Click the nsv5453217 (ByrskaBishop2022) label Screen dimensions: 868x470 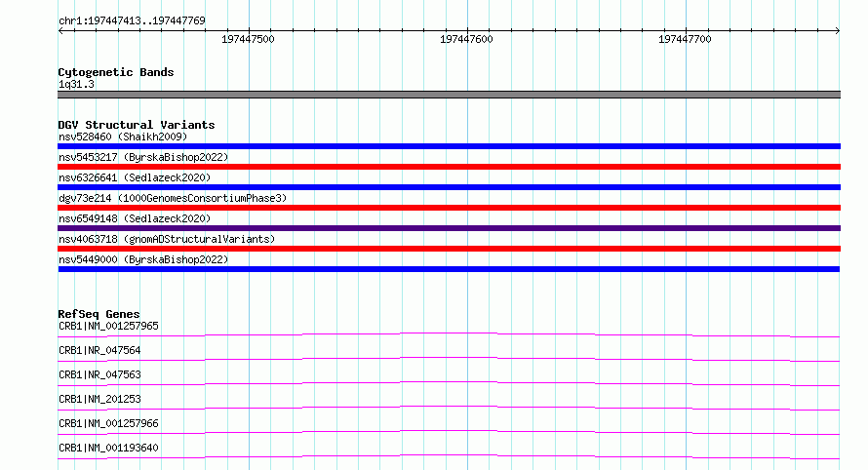(143, 157)
